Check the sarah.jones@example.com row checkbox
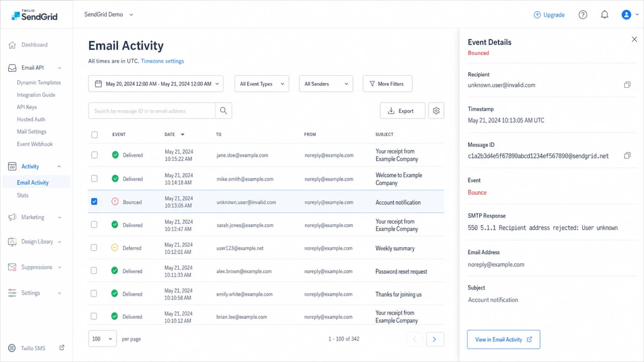 coord(94,225)
